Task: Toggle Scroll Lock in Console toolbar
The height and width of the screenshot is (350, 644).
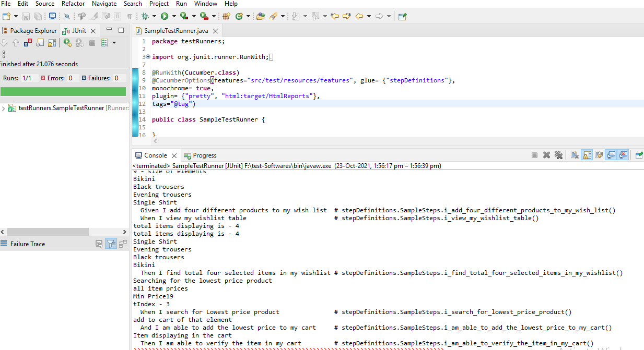Action: click(587, 155)
